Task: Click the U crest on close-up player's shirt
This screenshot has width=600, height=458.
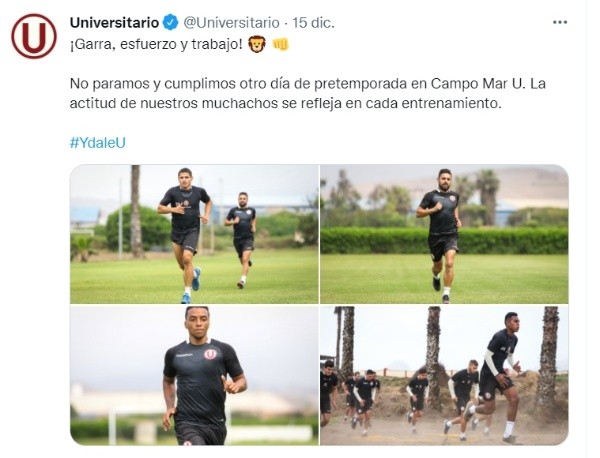Action: coord(210,354)
